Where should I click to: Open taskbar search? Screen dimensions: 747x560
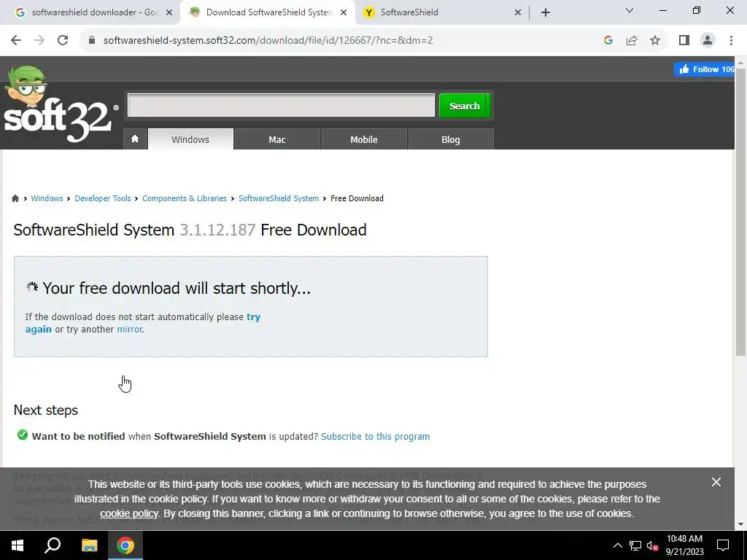tap(53, 545)
